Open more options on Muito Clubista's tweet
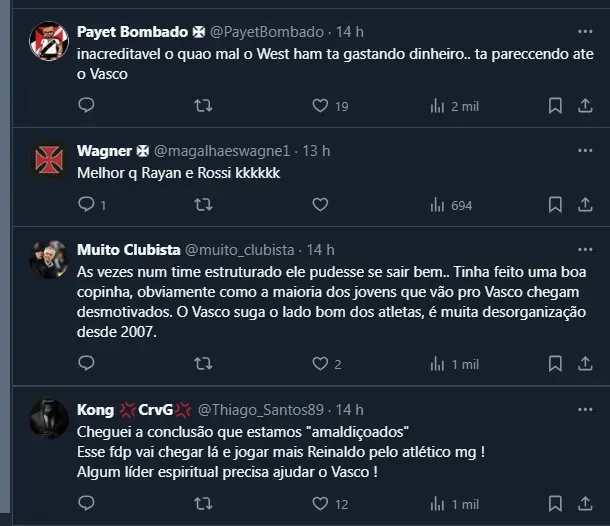Screen dimensions: 610x526 586,249
